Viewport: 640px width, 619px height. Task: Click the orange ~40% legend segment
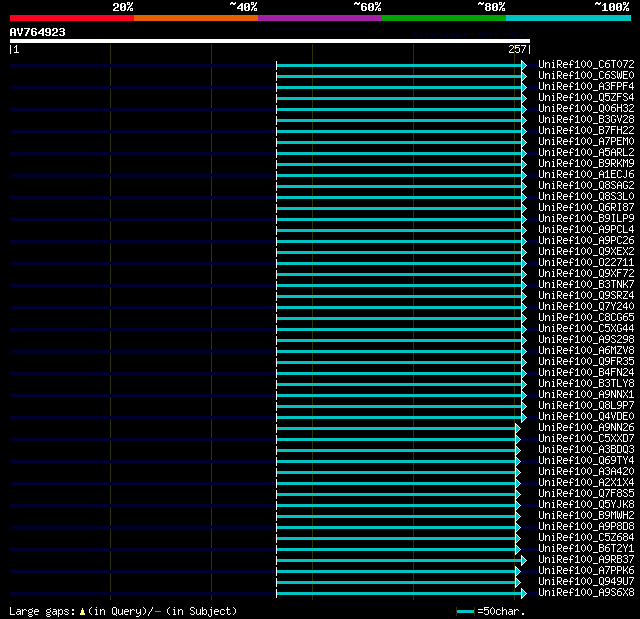(196, 18)
